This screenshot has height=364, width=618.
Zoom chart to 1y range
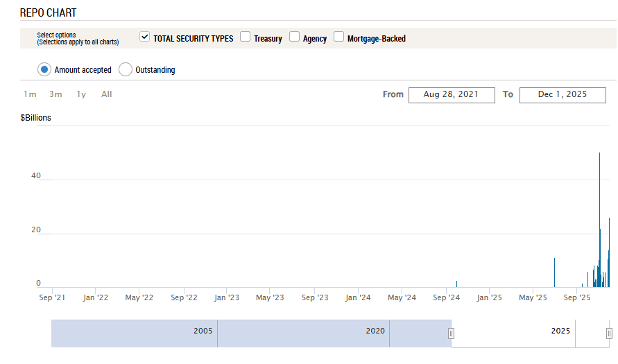pyautogui.click(x=82, y=94)
